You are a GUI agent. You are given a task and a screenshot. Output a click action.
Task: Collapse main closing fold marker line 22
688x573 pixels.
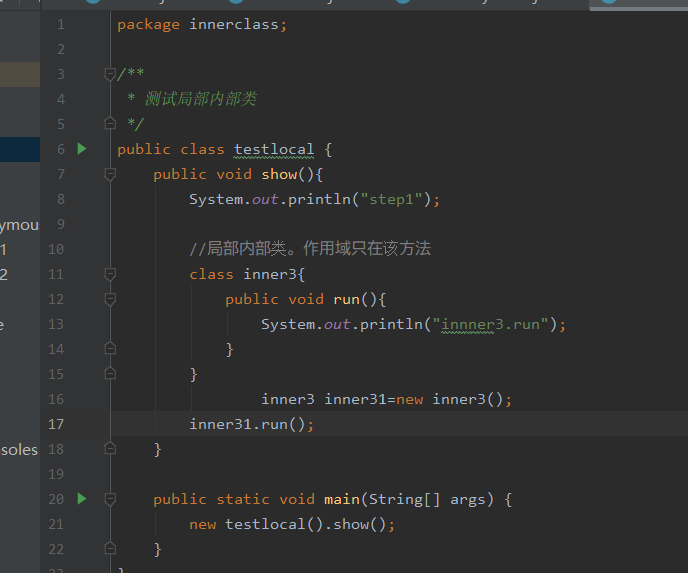pyautogui.click(x=110, y=549)
